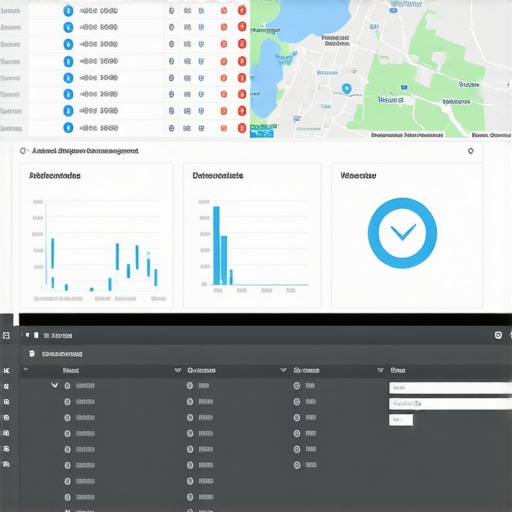This screenshot has height=512, width=512.
Task: Click the topmost white input field in the dark panel
Action: [x=450, y=388]
